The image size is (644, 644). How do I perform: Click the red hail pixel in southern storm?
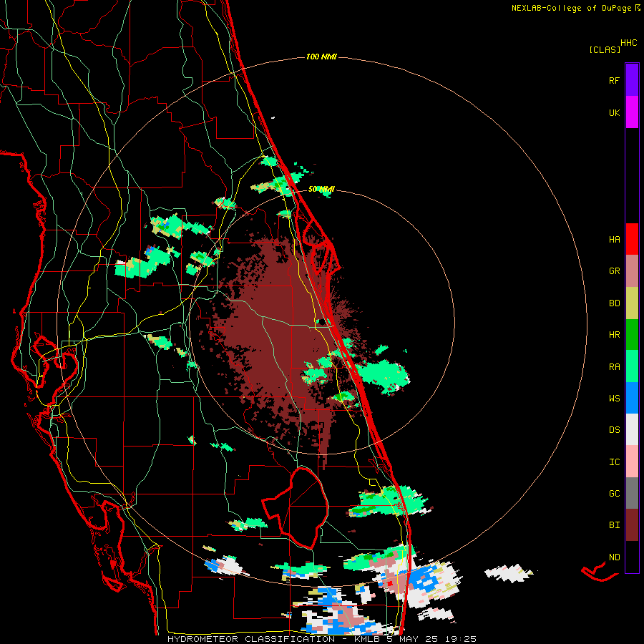click(x=390, y=583)
